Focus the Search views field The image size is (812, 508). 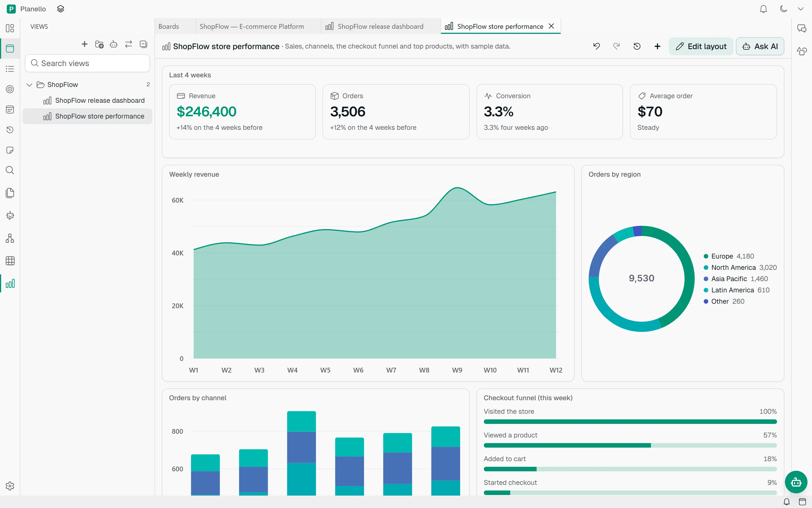[x=87, y=63]
